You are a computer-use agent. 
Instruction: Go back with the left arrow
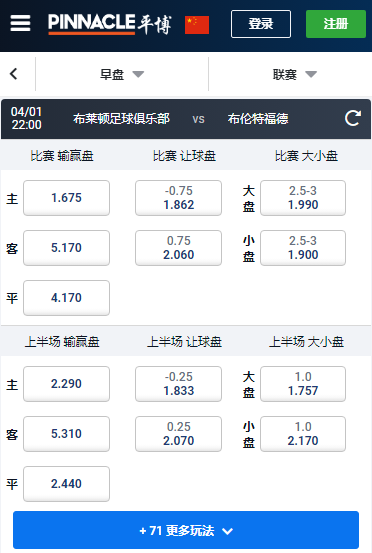[14, 74]
